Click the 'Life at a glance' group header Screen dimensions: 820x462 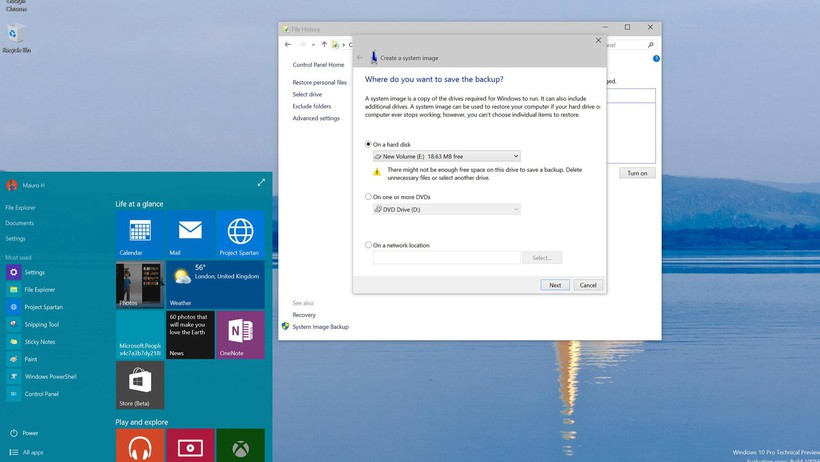tap(139, 204)
